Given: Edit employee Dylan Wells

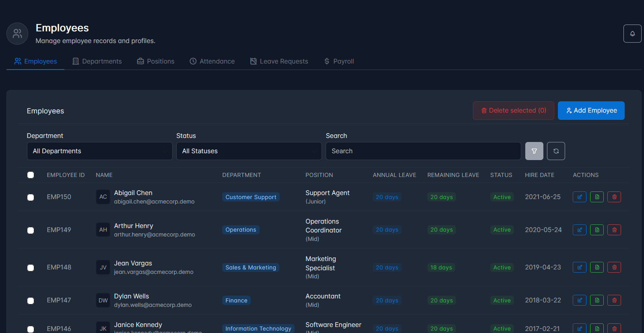Looking at the screenshot, I should click(x=580, y=300).
